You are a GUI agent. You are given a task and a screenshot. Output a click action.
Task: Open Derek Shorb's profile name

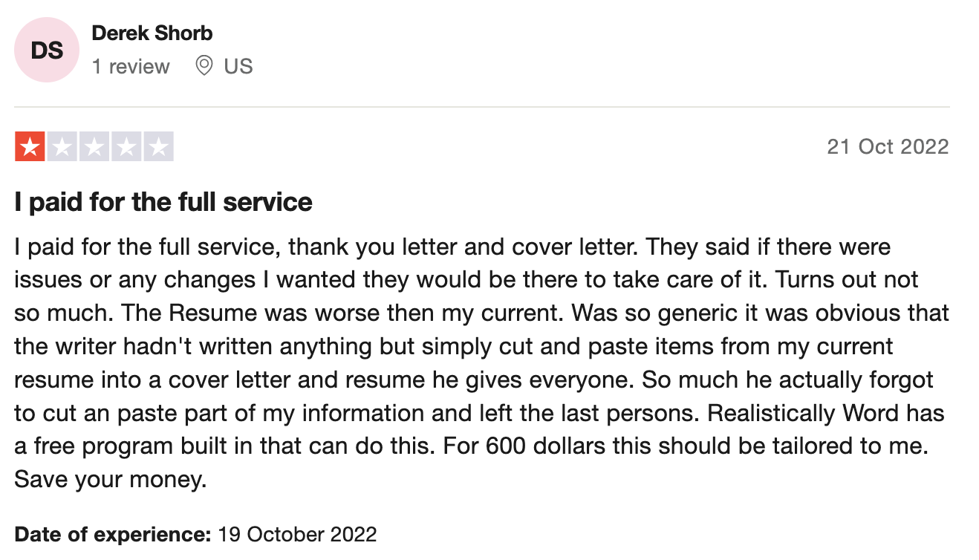(152, 33)
